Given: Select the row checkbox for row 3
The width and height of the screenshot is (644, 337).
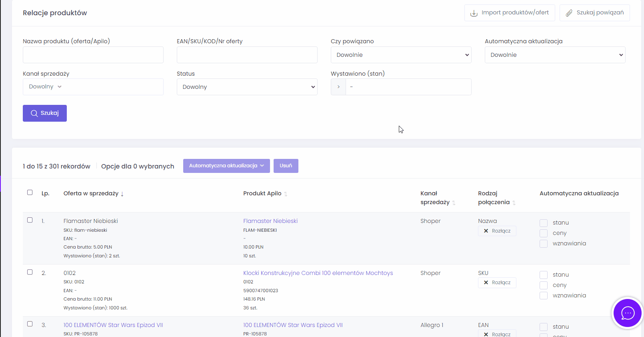Looking at the screenshot, I should pyautogui.click(x=30, y=324).
